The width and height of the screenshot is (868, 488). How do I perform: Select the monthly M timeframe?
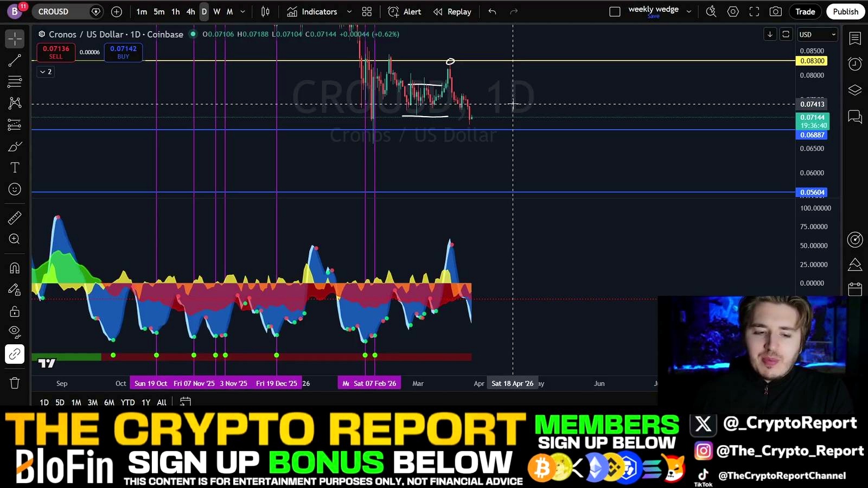pos(229,11)
